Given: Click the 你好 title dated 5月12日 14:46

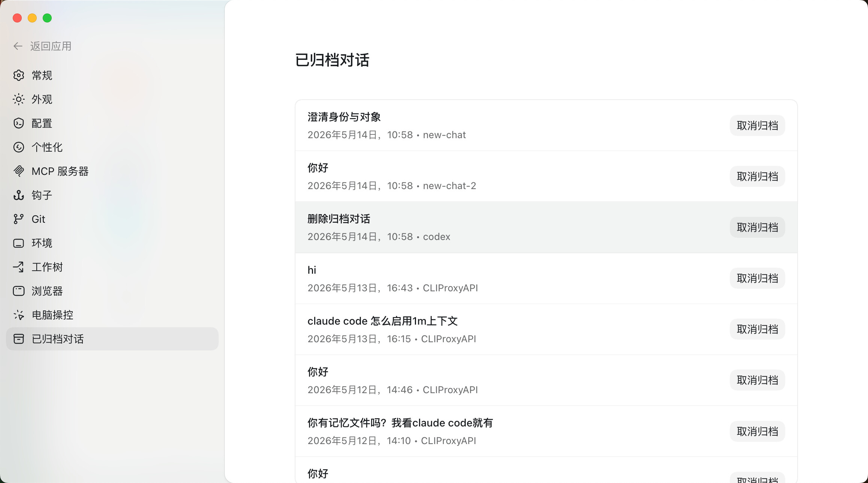Looking at the screenshot, I should point(318,372).
